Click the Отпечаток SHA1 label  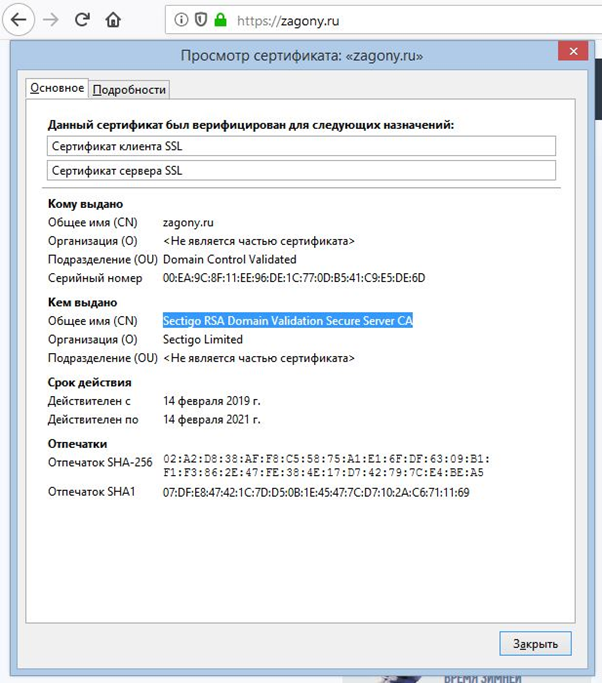[91, 492]
